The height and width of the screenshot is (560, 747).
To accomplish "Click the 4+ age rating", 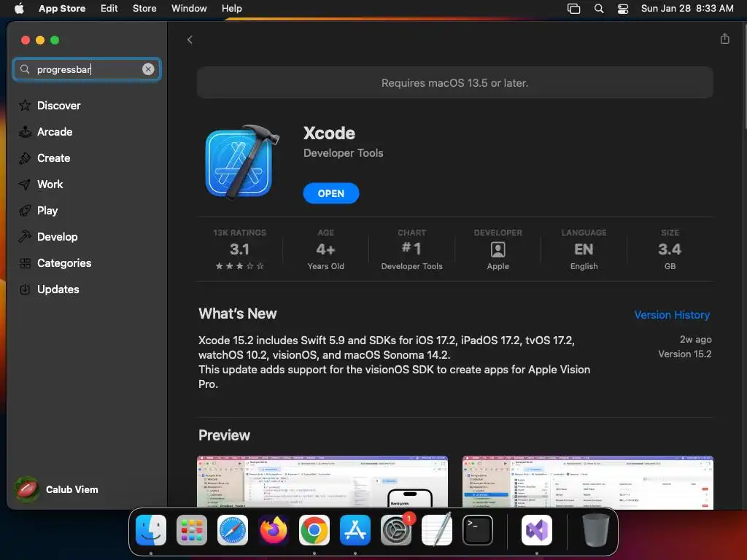I will 325,249.
